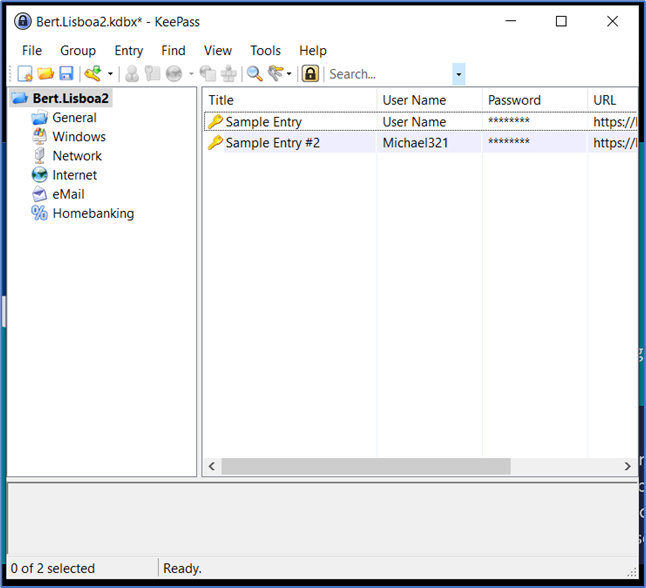Click the Perform Auto-Type icon
The width and height of the screenshot is (646, 588).
229,74
